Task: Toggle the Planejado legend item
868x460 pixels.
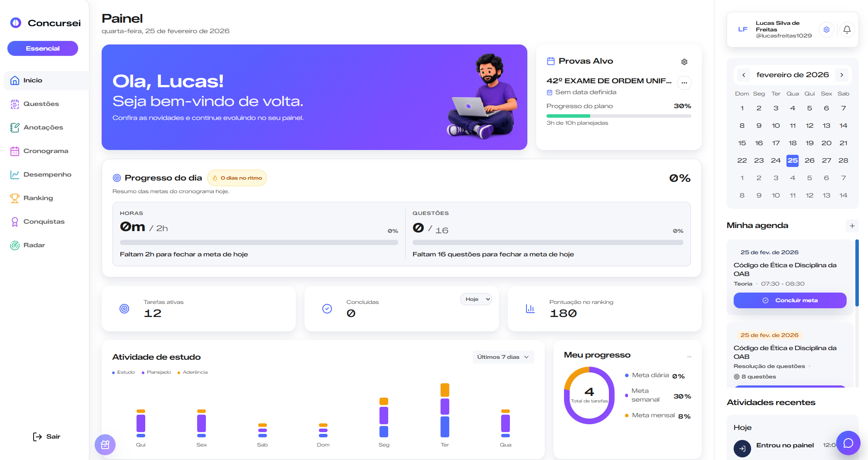Action: [156, 372]
